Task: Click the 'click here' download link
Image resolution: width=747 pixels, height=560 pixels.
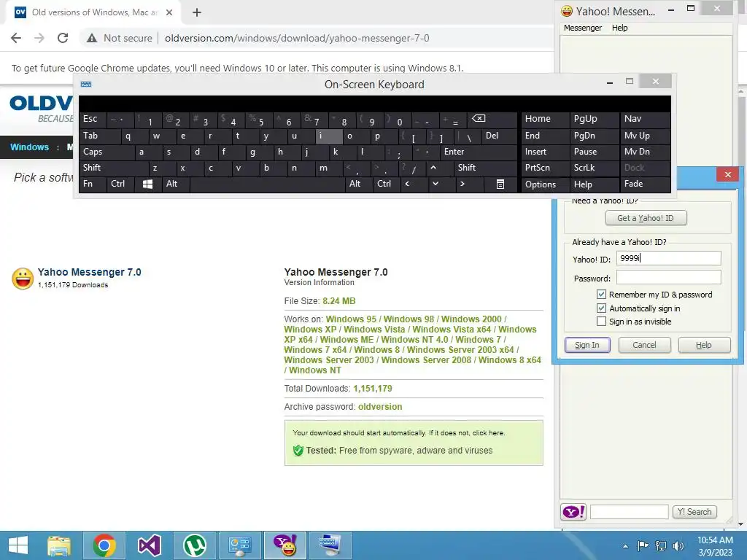Action: pos(488,433)
